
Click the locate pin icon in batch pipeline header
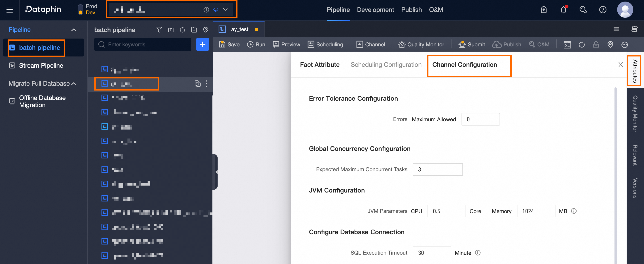point(205,30)
